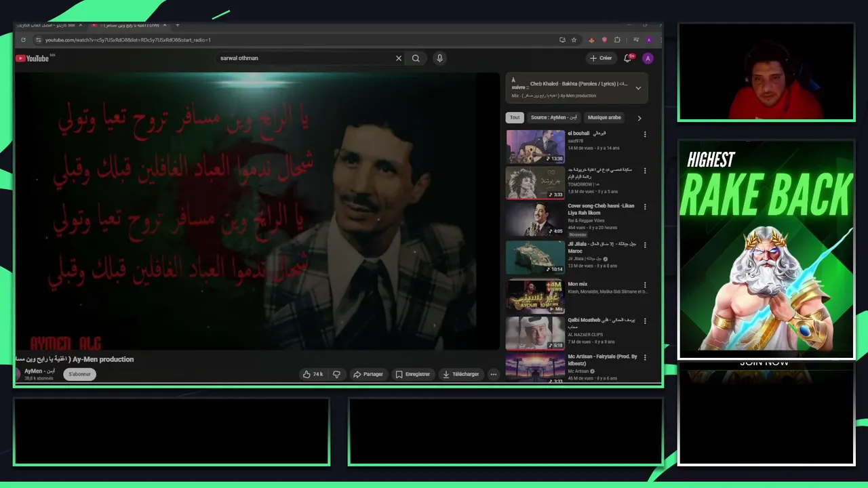Select the Source : AyMen filter chip
The width and height of the screenshot is (868, 488).
[554, 117]
